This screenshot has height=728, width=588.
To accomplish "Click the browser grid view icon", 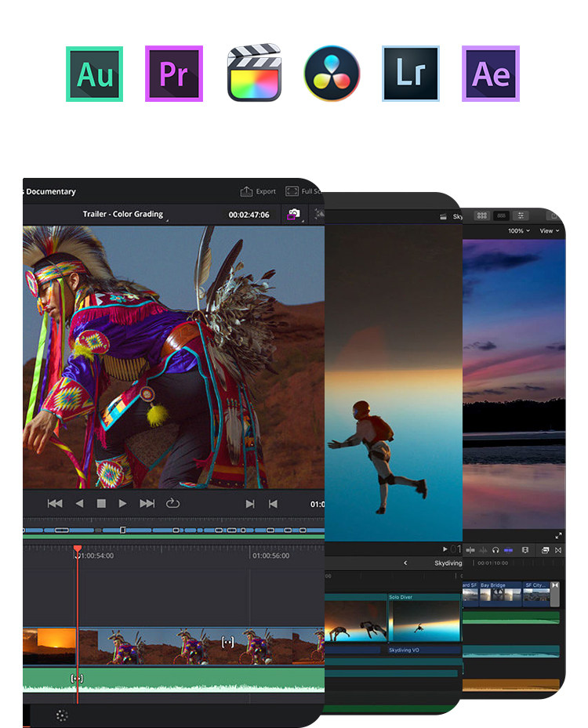I will [x=481, y=216].
